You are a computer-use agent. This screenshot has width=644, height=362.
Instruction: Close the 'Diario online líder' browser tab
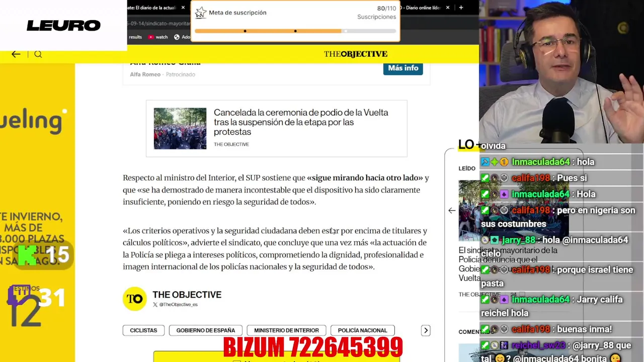pyautogui.click(x=448, y=8)
